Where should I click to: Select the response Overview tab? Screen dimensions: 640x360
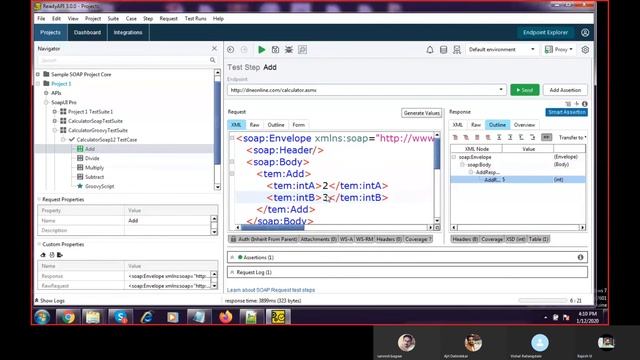[x=524, y=125]
